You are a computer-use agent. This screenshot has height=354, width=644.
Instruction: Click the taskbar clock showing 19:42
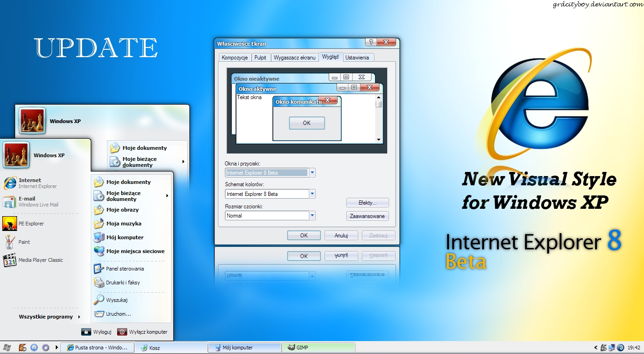point(634,348)
